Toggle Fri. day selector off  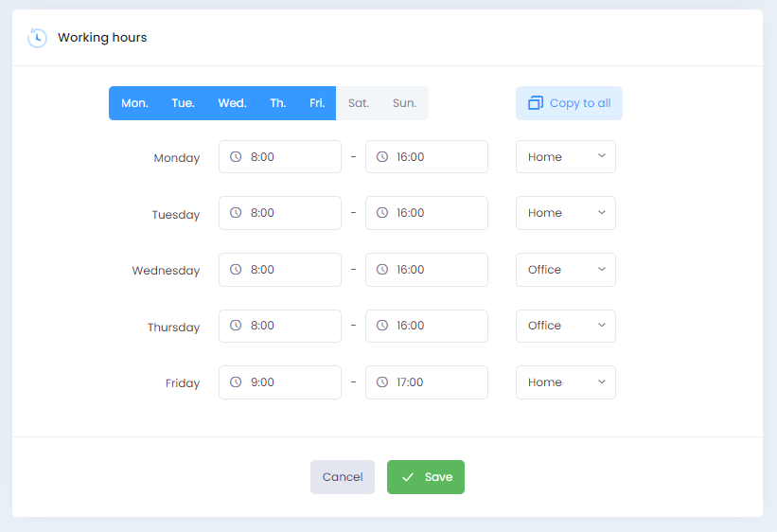pyautogui.click(x=317, y=103)
